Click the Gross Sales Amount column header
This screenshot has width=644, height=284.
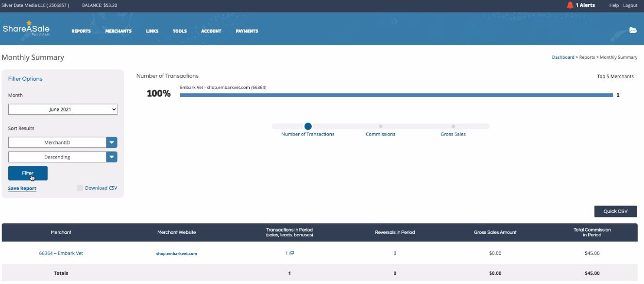pyautogui.click(x=495, y=232)
